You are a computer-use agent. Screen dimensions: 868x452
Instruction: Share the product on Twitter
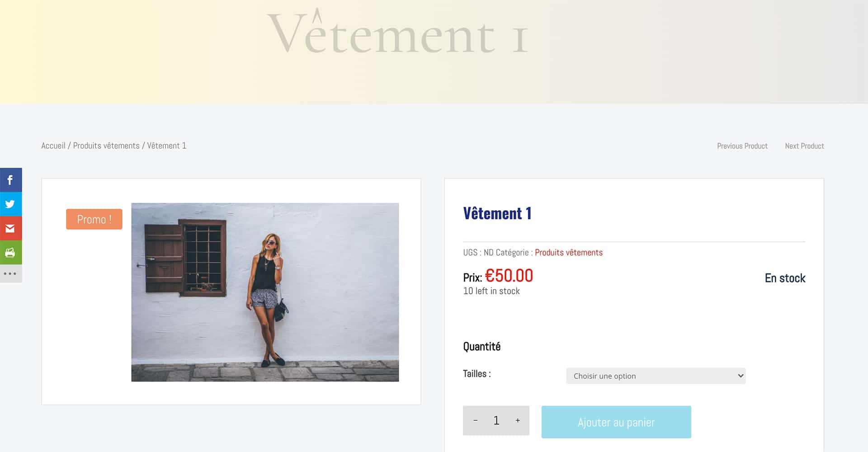(10, 204)
